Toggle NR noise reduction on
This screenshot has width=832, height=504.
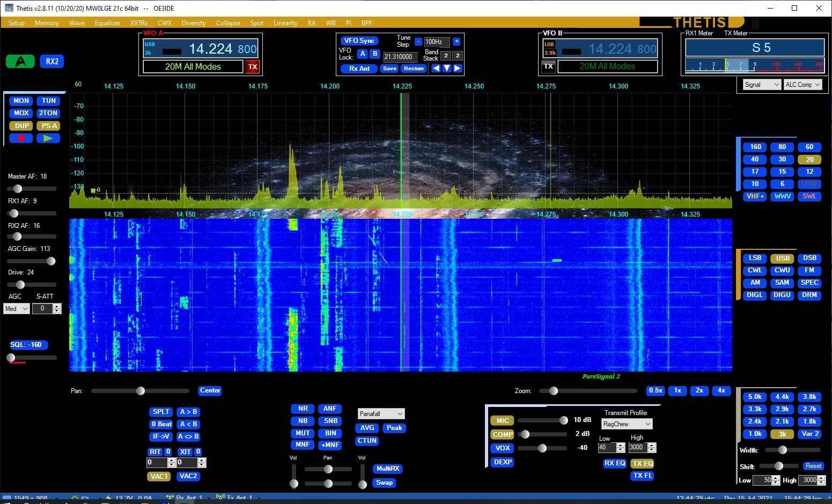coord(302,408)
